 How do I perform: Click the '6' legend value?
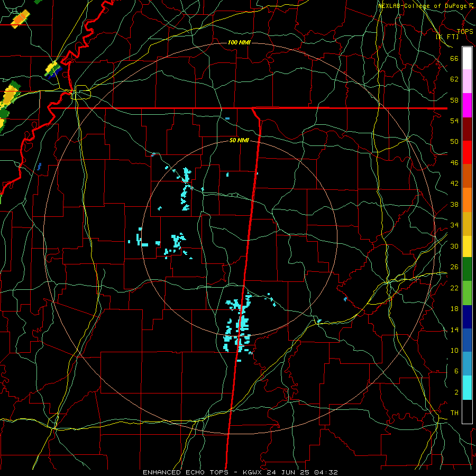click(456, 371)
